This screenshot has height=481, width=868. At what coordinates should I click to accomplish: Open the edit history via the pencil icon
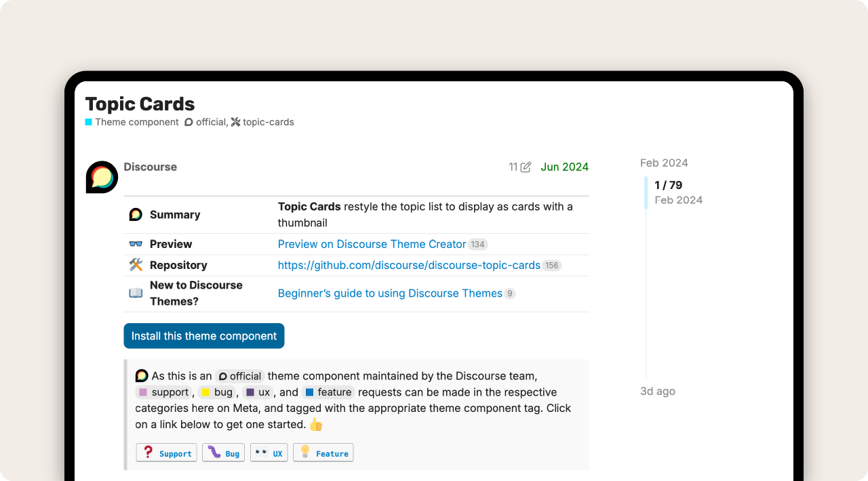coord(526,167)
